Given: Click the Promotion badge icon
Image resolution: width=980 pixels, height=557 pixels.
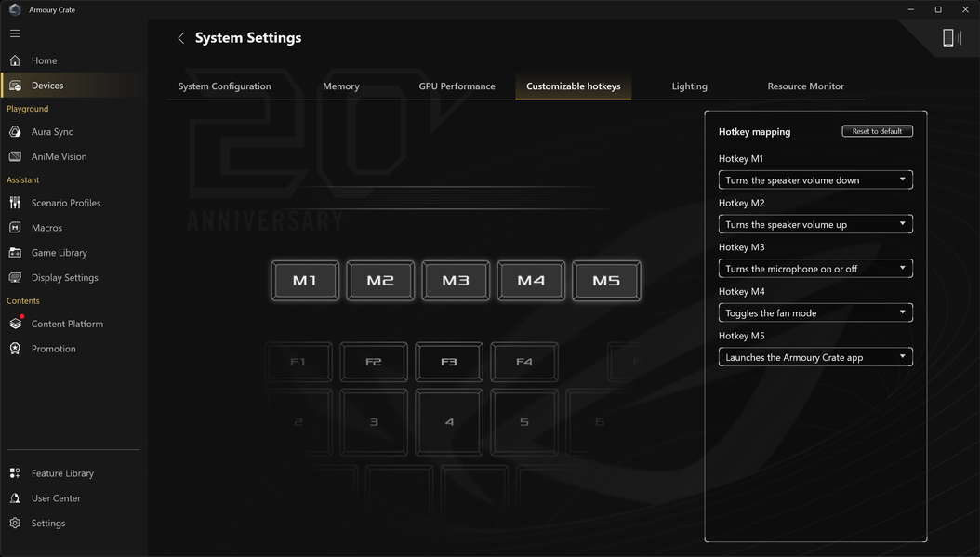Looking at the screenshot, I should point(15,349).
